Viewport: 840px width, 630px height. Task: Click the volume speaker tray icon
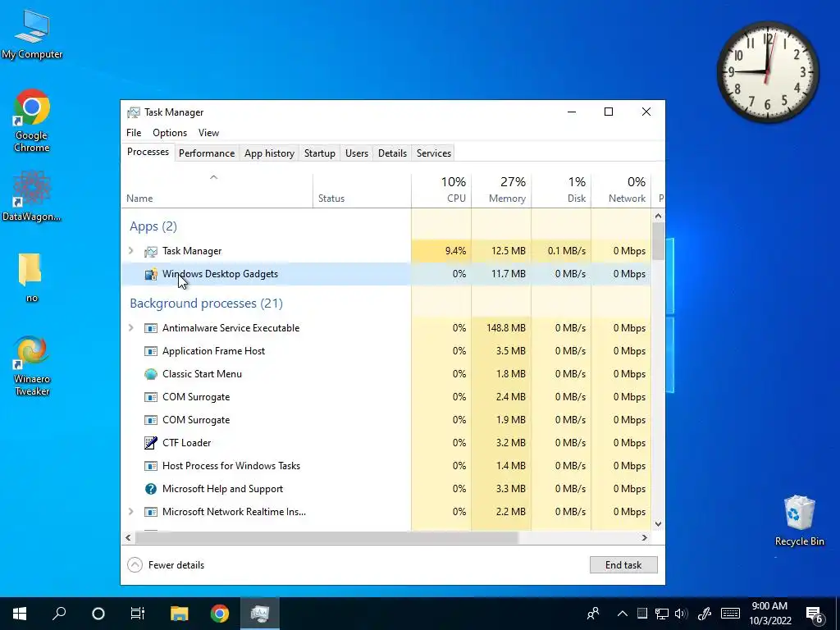click(x=681, y=614)
